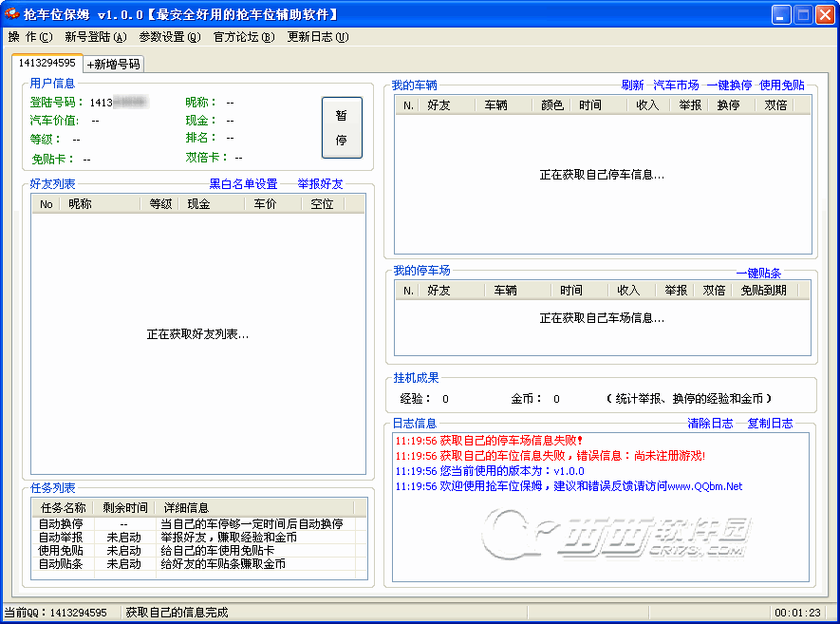Click 清除日志 to clear the log

tap(710, 424)
